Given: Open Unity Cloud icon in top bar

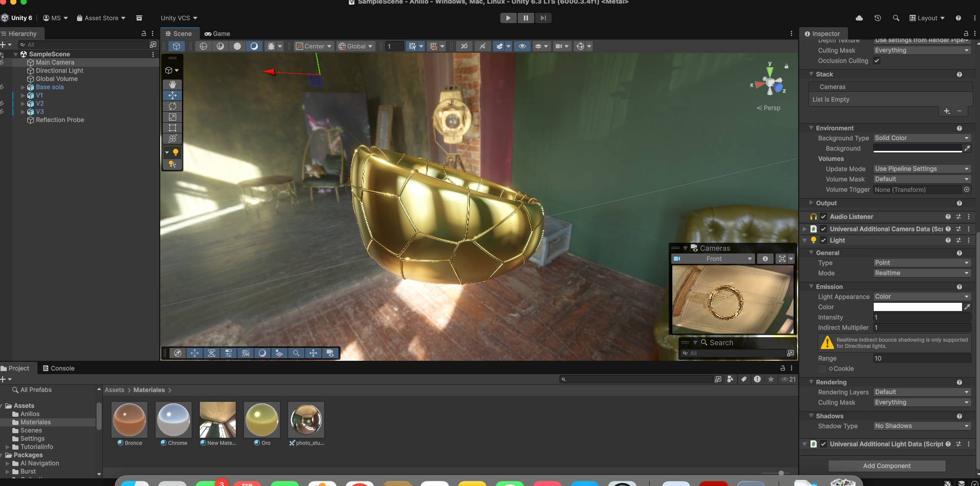Looking at the screenshot, I should (859, 18).
